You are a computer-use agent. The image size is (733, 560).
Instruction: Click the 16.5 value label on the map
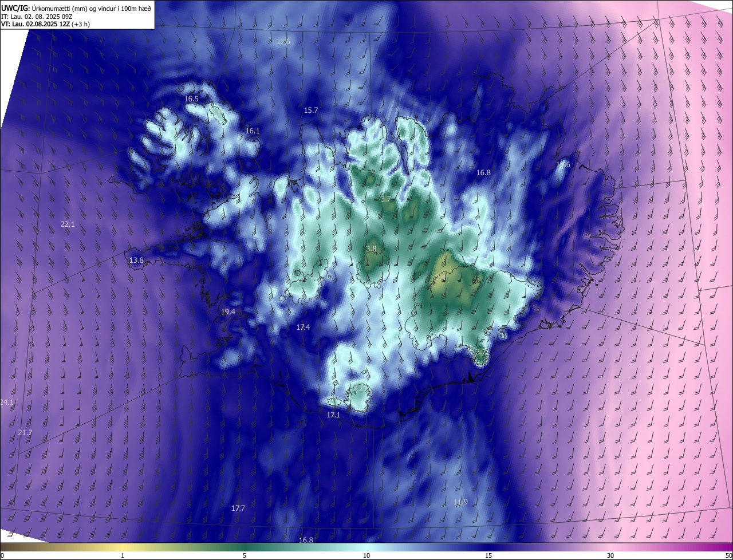(x=191, y=99)
